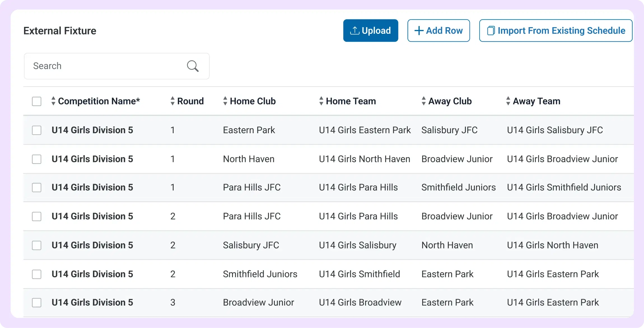Select the round 3 Broadview Junior row checkbox

coord(37,303)
